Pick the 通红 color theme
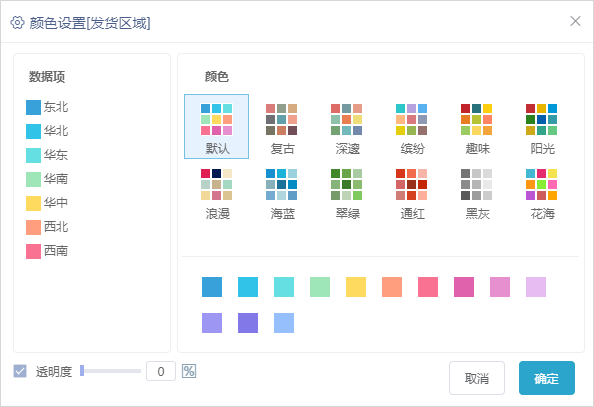 (411, 192)
